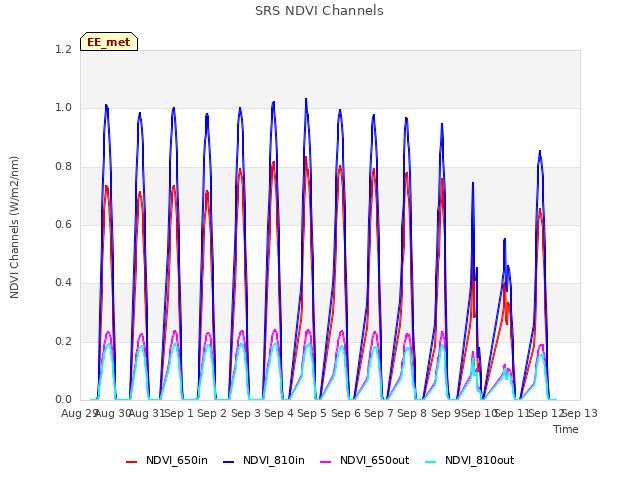Screen dimensions: 640x480
Task: Click the 1.2 y-axis tick label
Action: (x=63, y=49)
